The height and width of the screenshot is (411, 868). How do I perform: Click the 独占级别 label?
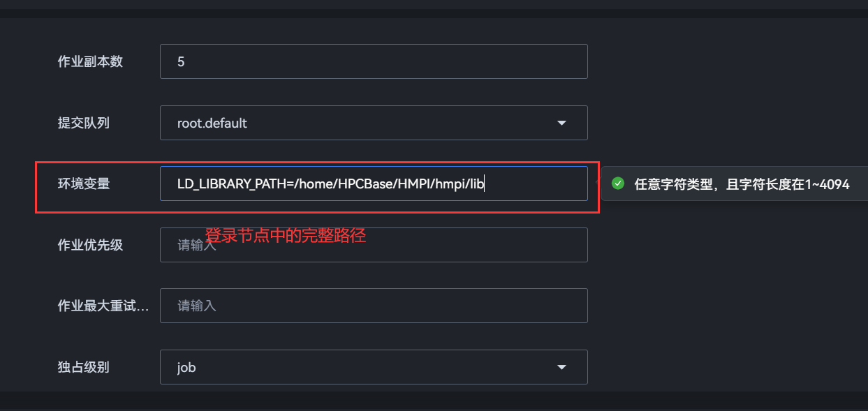coord(84,368)
